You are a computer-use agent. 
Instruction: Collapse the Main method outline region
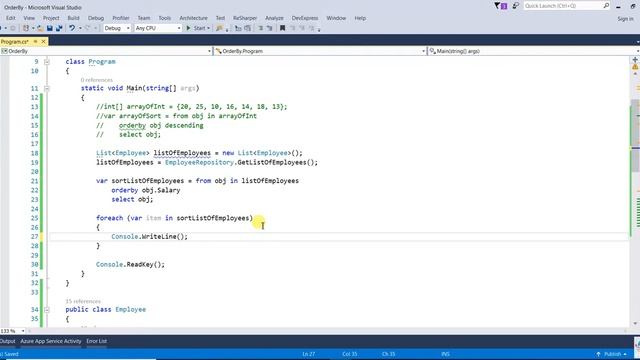(x=47, y=88)
